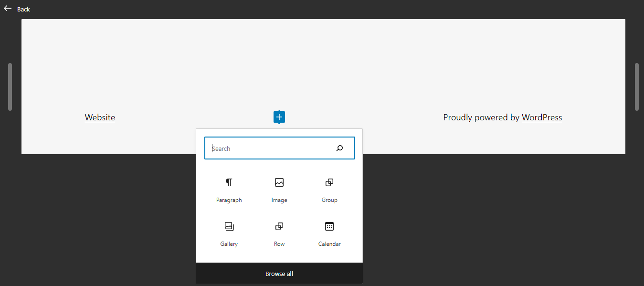Insert a Calendar block
The width and height of the screenshot is (644, 286).
[x=329, y=234]
